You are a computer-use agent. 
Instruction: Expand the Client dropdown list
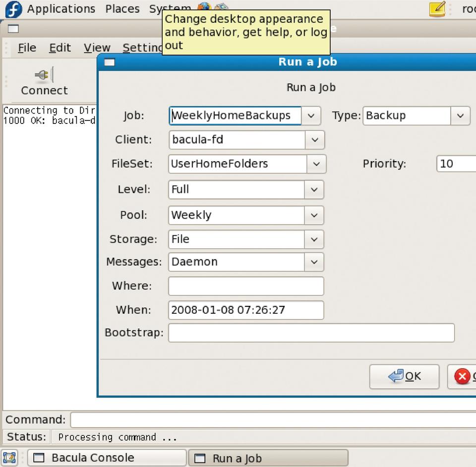315,140
